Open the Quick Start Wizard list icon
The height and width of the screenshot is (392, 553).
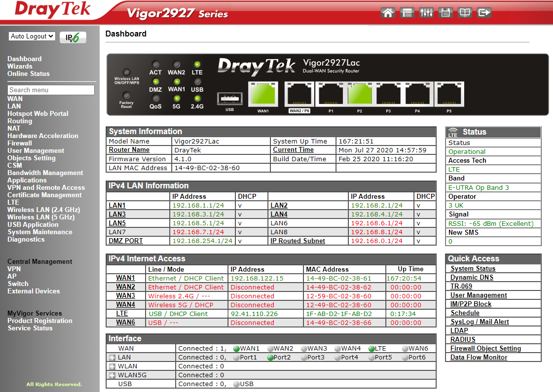click(x=407, y=13)
